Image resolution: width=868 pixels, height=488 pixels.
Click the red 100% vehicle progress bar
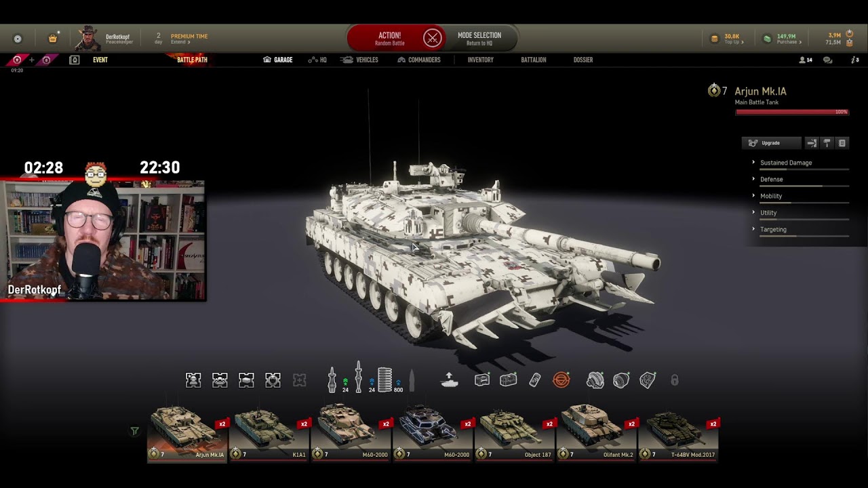point(792,112)
